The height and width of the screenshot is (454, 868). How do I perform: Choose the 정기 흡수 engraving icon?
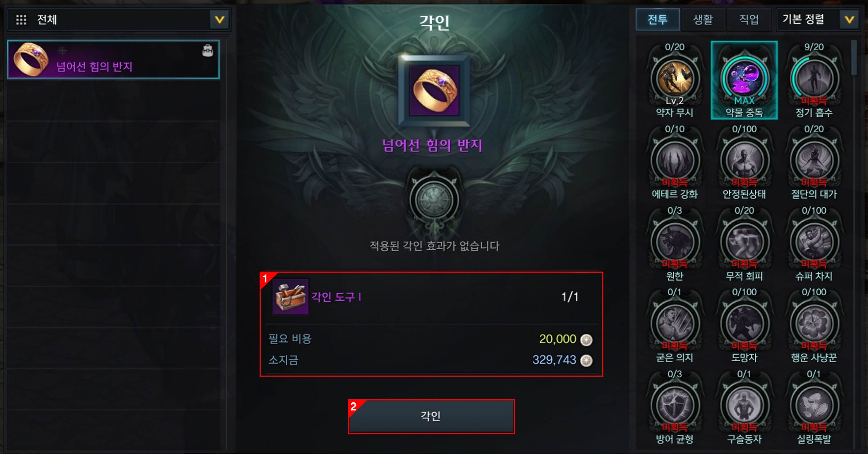click(x=814, y=79)
